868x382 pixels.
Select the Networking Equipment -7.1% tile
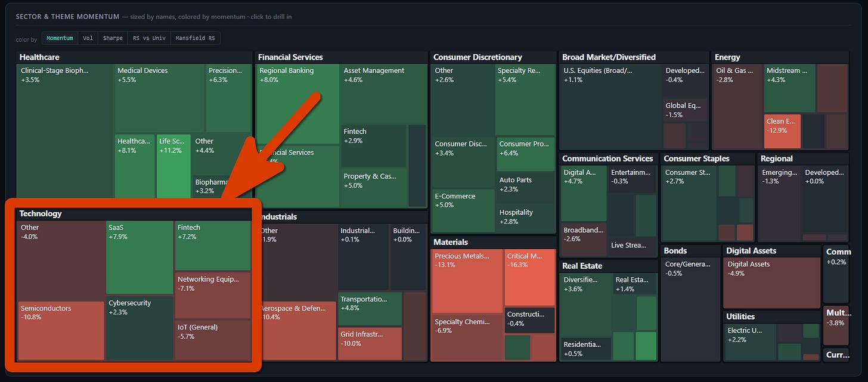213,296
